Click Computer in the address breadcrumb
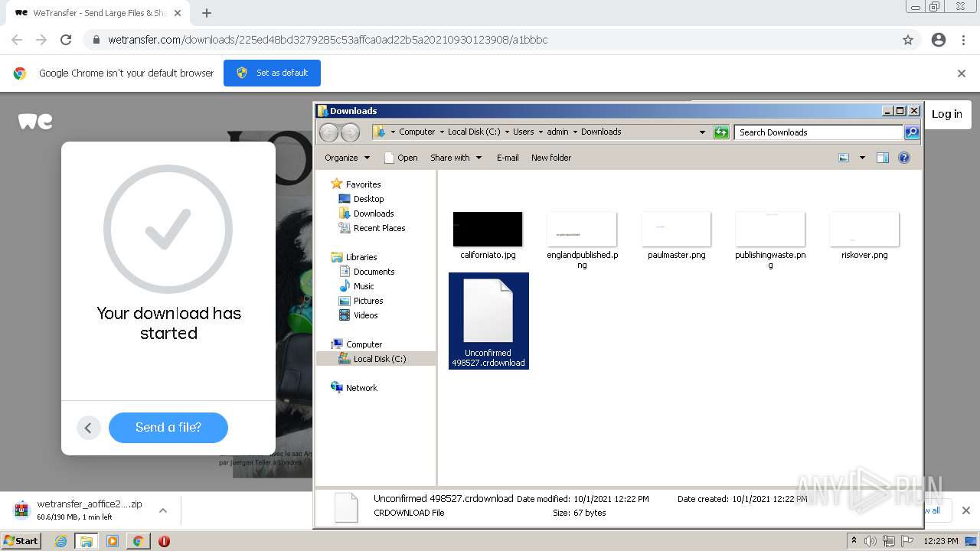The image size is (980, 551). [x=416, y=132]
